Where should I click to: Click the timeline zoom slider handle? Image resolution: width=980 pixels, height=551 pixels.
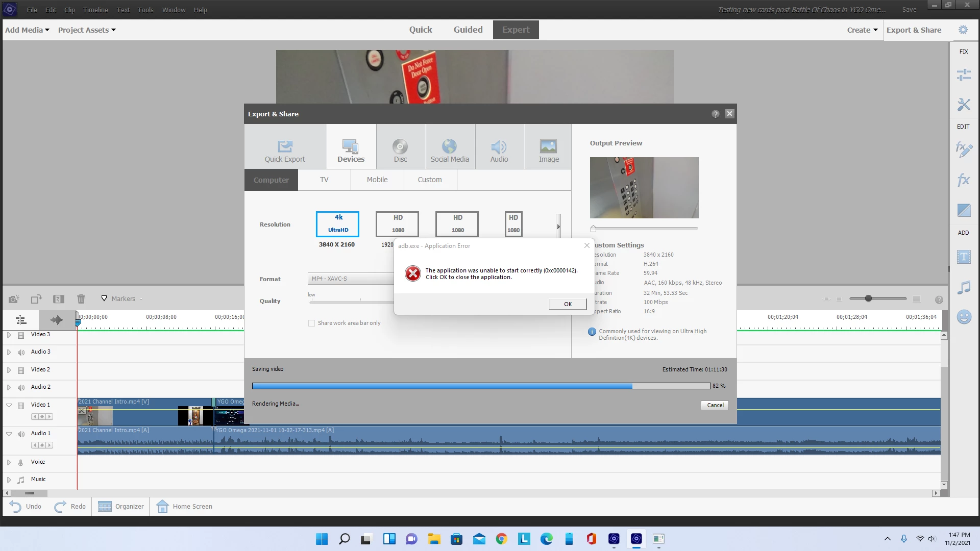coord(868,298)
